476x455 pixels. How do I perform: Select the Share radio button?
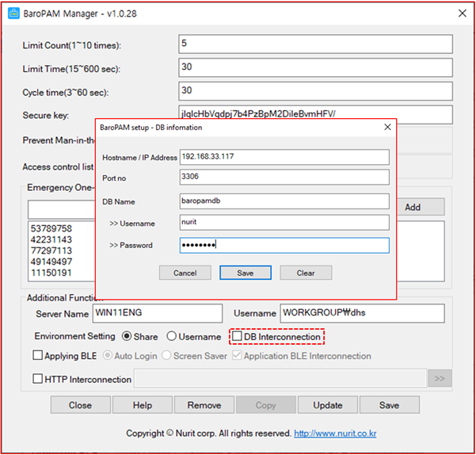click(127, 336)
